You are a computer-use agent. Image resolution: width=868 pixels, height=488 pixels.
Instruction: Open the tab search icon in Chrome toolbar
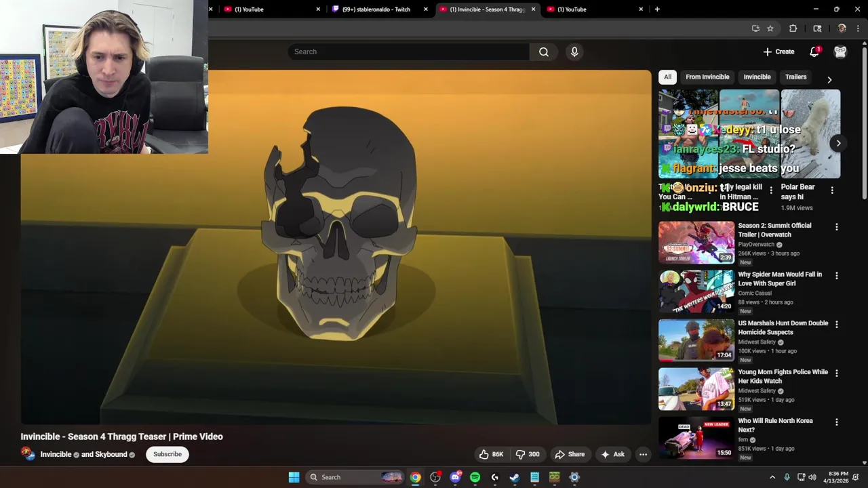[817, 28]
